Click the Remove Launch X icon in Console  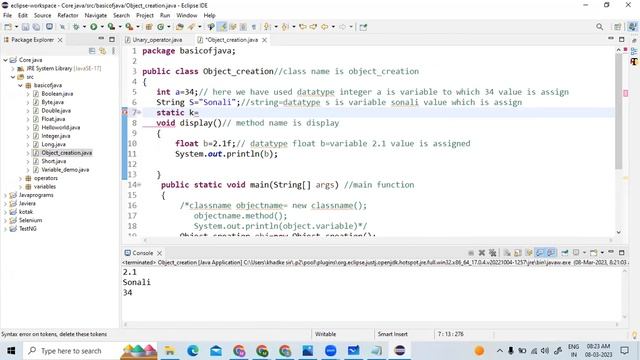(x=482, y=253)
